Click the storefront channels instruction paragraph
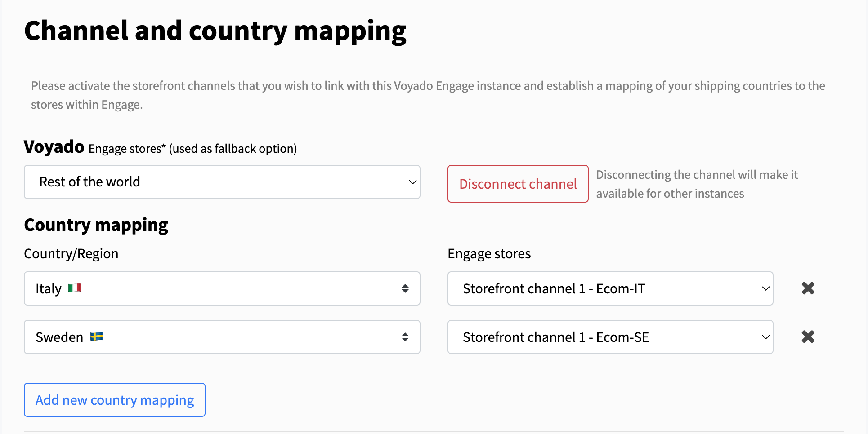Image resolution: width=868 pixels, height=434 pixels. click(428, 95)
